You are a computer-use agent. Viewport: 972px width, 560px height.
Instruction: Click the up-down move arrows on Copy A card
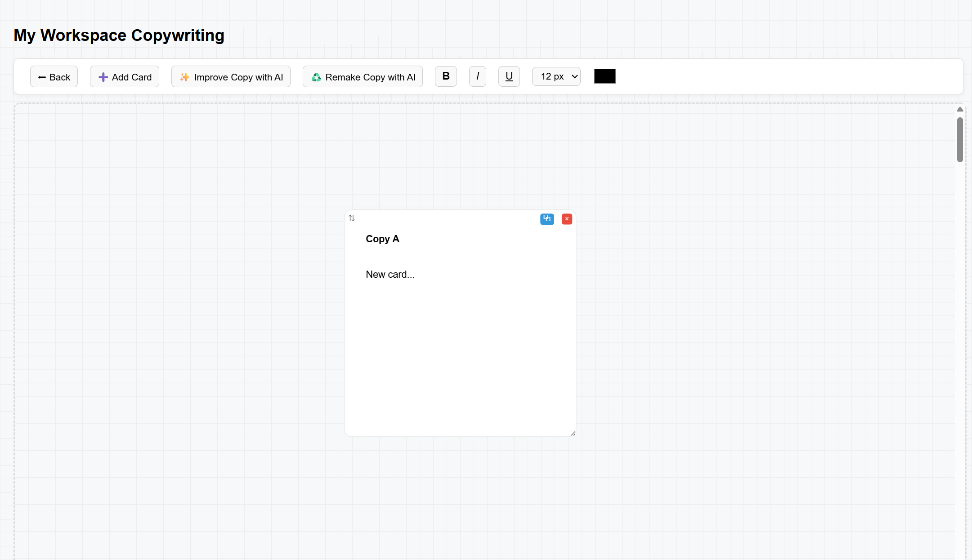point(352,218)
